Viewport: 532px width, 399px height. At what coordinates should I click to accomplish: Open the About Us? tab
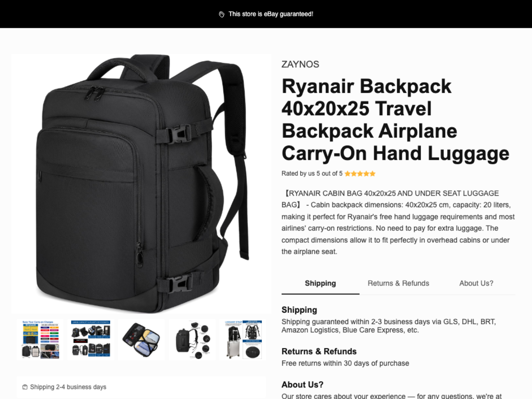pos(476,283)
